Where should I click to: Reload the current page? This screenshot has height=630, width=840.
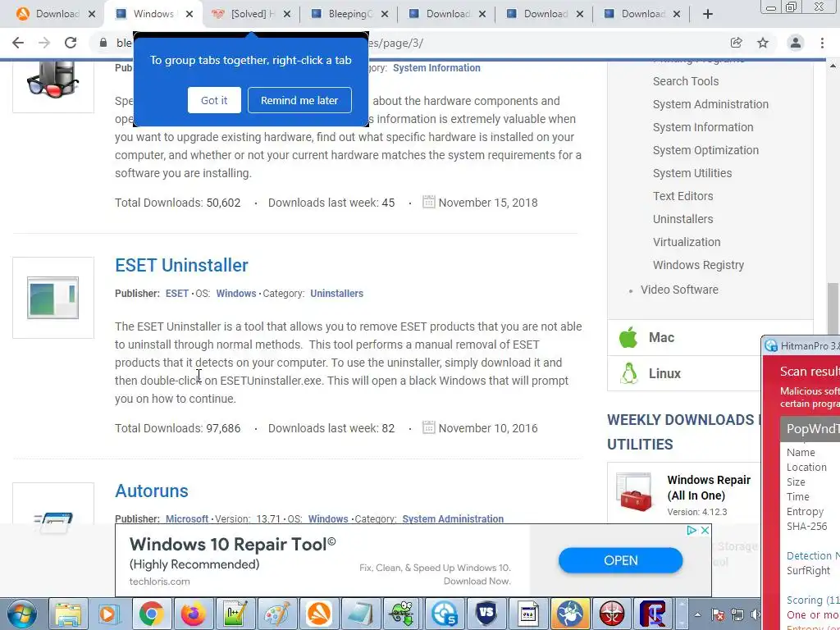[71, 43]
